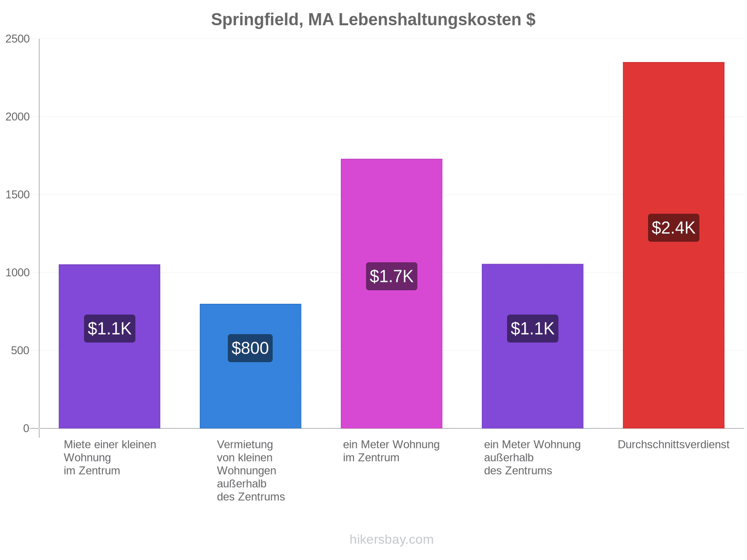
Task: Click the 2000 y-axis tick label
Action: coord(18,117)
